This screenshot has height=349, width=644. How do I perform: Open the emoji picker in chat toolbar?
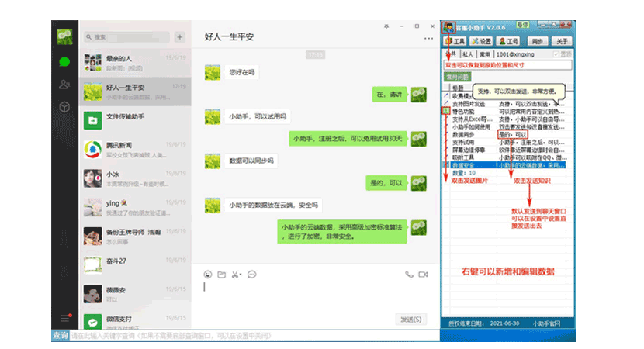(208, 275)
